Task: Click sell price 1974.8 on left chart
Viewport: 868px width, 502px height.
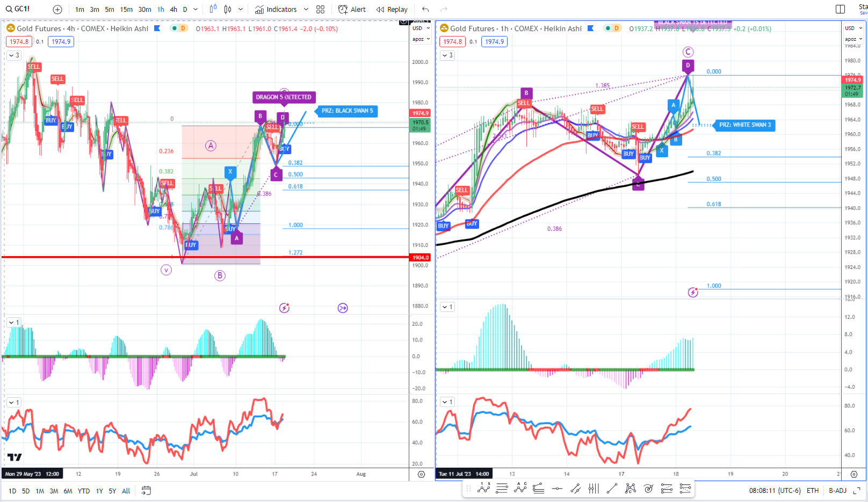Action: coord(19,42)
